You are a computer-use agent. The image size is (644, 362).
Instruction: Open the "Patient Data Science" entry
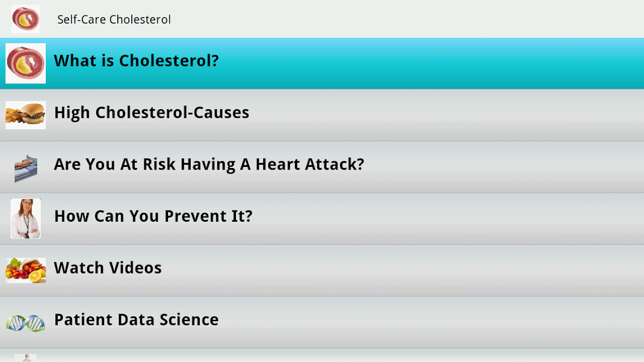[x=322, y=322]
